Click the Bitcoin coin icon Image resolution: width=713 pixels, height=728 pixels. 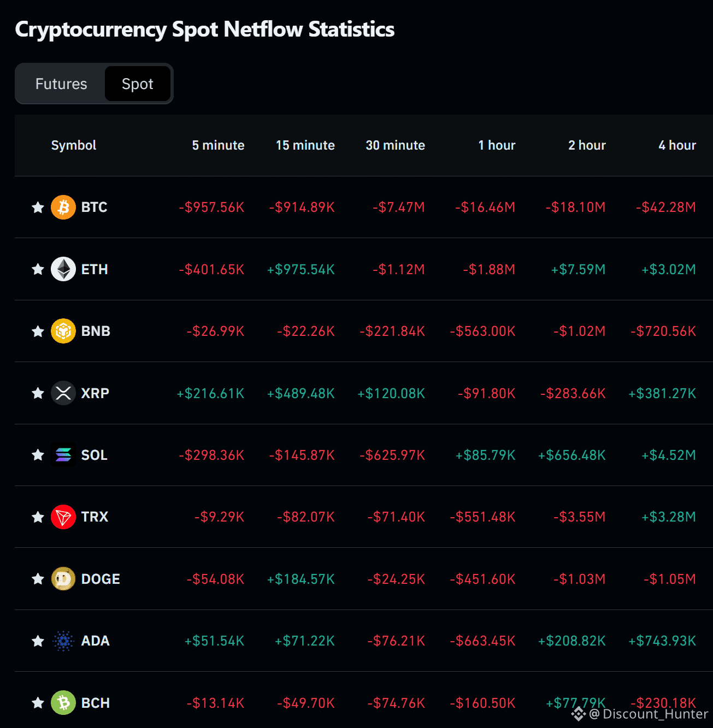(x=63, y=208)
